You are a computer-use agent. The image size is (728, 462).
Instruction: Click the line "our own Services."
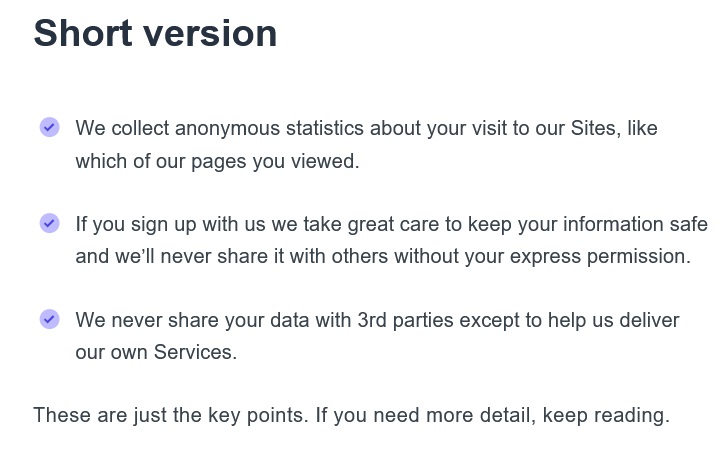156,352
